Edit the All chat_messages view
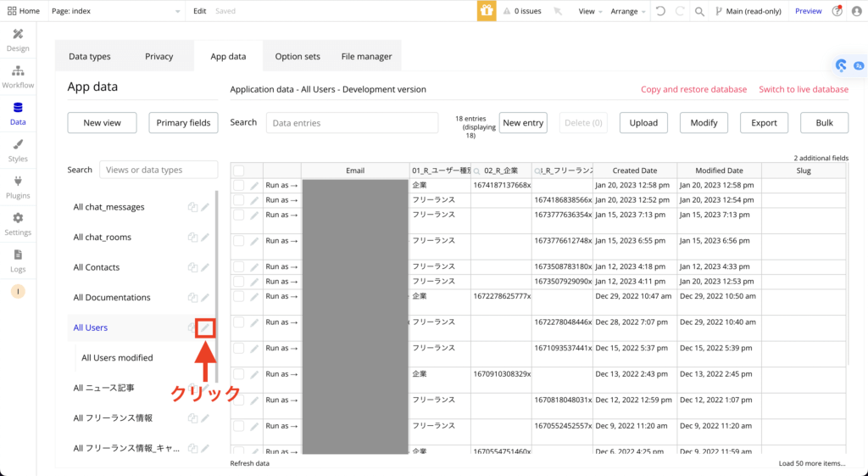Screen dimensions: 868x476 pyautogui.click(x=205, y=207)
